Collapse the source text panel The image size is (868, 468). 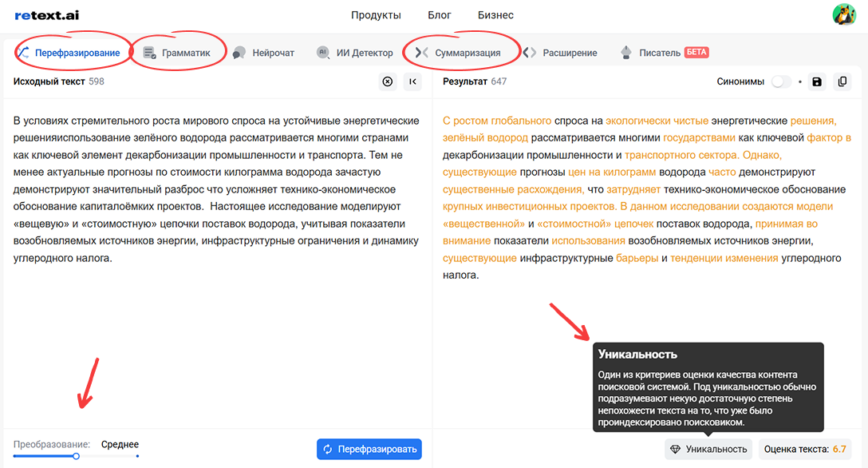pos(412,81)
